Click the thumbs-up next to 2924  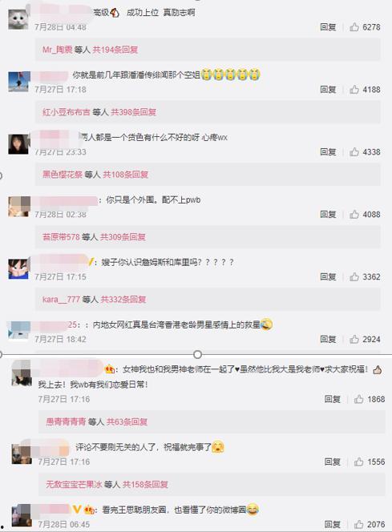click(354, 339)
